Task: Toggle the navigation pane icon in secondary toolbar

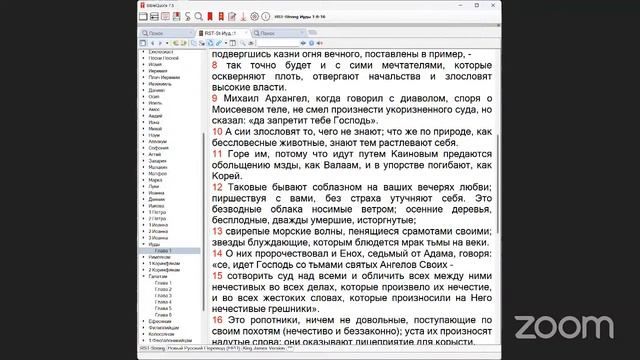Action: (x=142, y=43)
